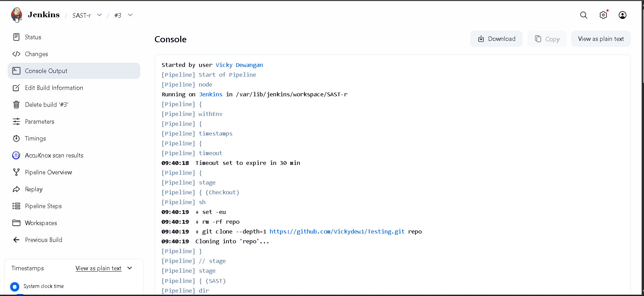Click the Jenkins butler logo
Viewport: 644px width, 296px height.
pos(17,15)
